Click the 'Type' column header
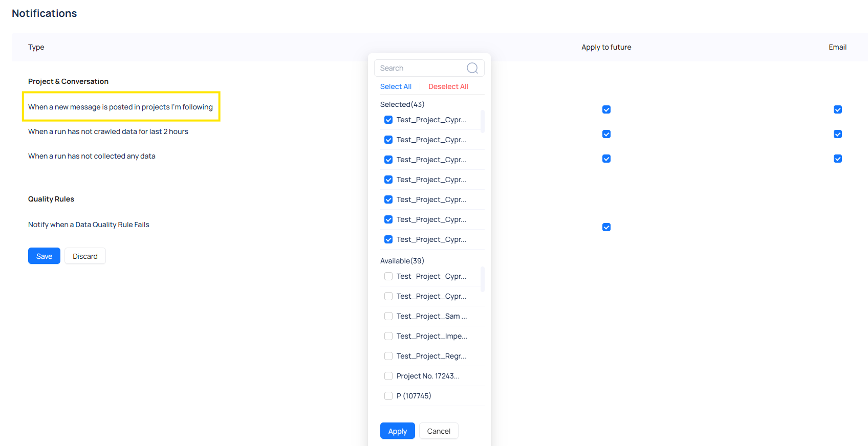The image size is (868, 446). coord(36,47)
